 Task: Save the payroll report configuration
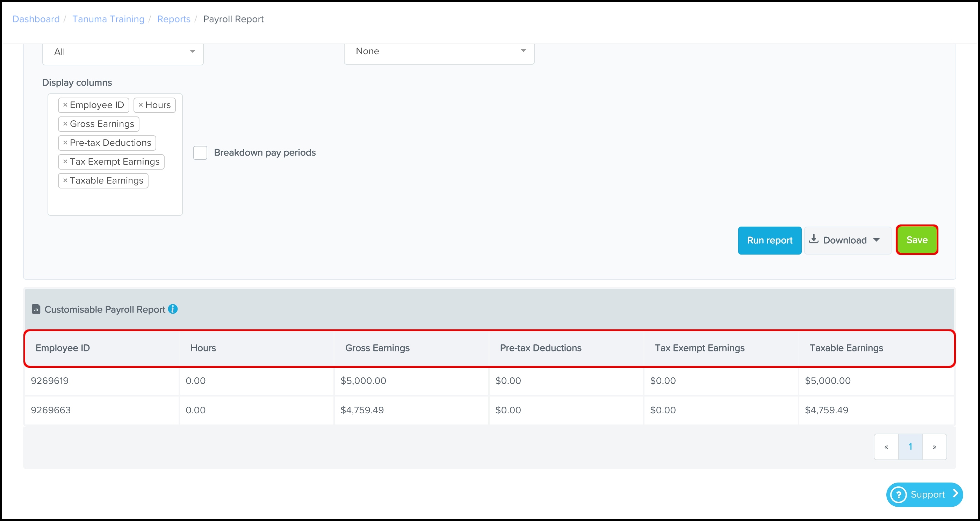(916, 240)
